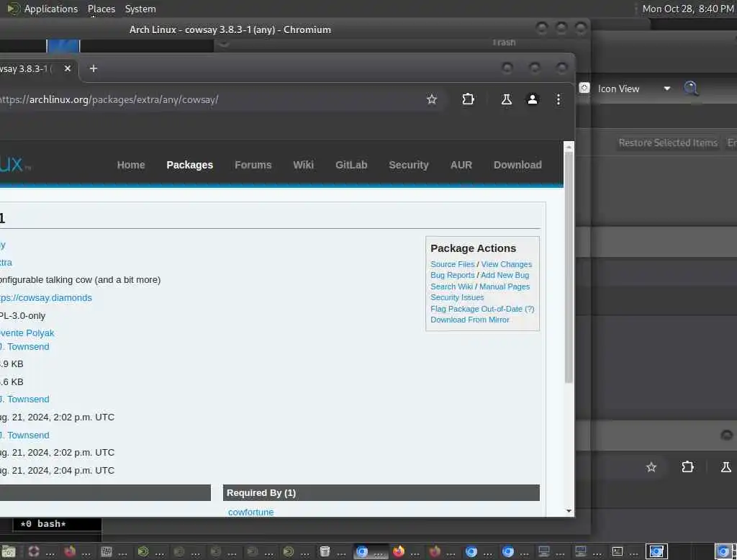Open the profile avatar icon in the front Chromium toolbar
Screen dimensions: 737x560
(532, 99)
